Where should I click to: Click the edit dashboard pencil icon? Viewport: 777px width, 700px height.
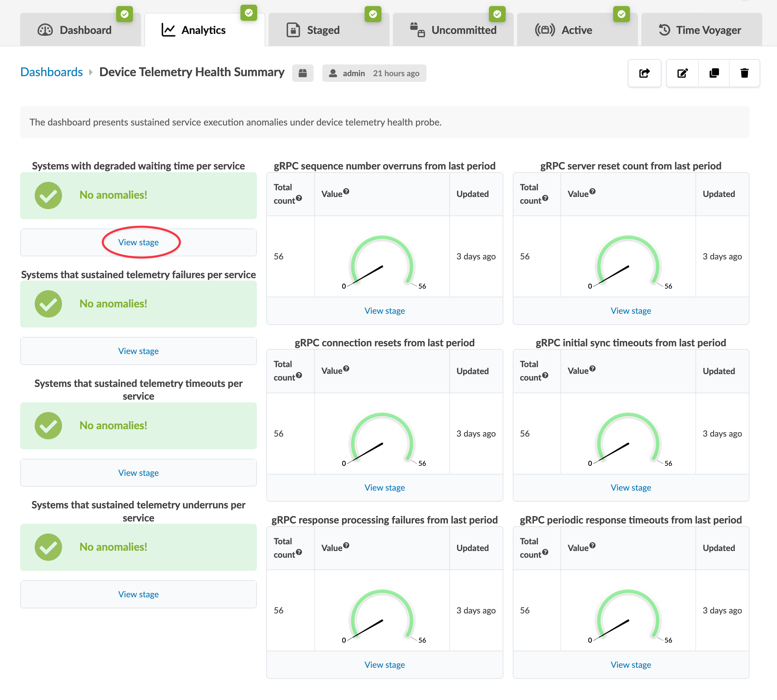tap(682, 73)
